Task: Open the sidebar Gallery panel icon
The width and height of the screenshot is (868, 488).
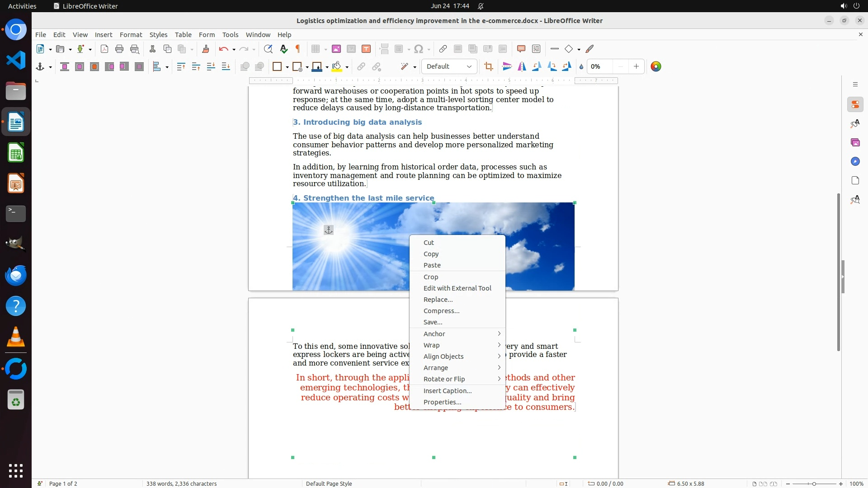Action: coord(855,142)
